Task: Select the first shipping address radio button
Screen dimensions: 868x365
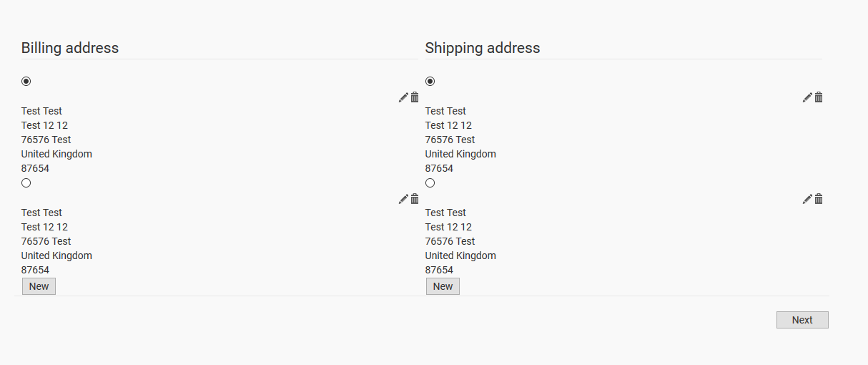Action: (430, 82)
